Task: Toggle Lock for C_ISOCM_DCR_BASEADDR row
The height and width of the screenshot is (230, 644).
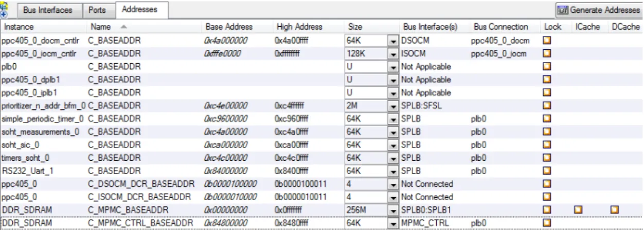Action: point(547,197)
